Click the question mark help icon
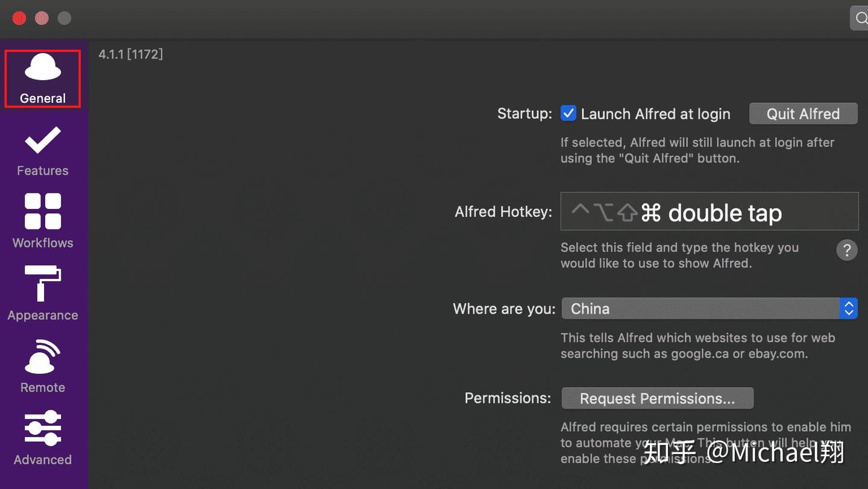The image size is (868, 489). [x=847, y=250]
